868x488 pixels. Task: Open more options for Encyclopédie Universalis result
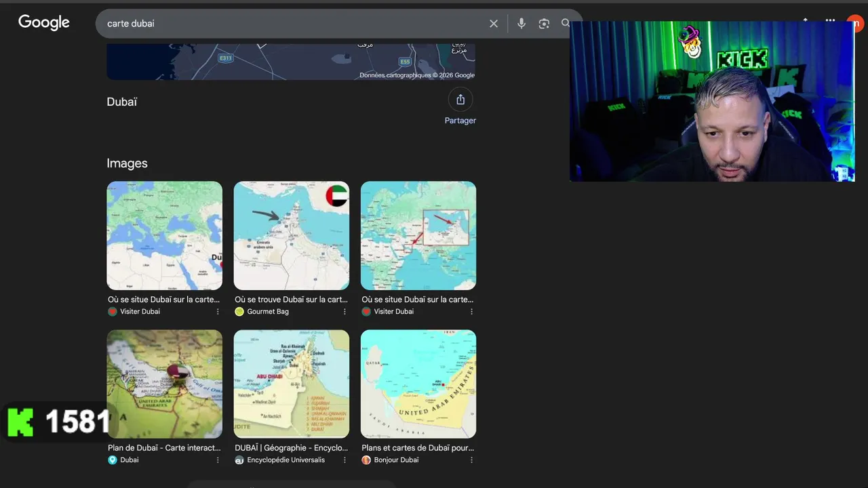point(344,460)
